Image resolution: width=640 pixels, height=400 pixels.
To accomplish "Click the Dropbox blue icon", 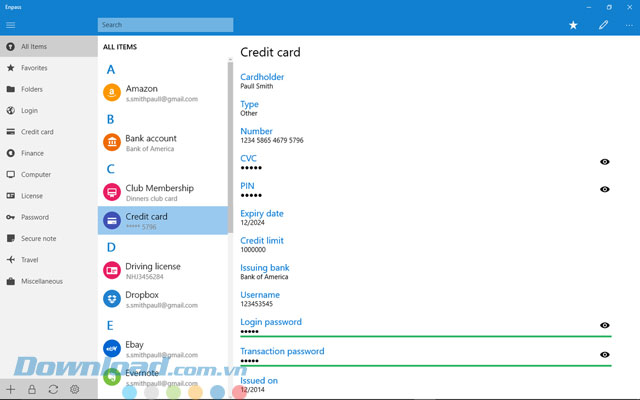I will [111, 299].
